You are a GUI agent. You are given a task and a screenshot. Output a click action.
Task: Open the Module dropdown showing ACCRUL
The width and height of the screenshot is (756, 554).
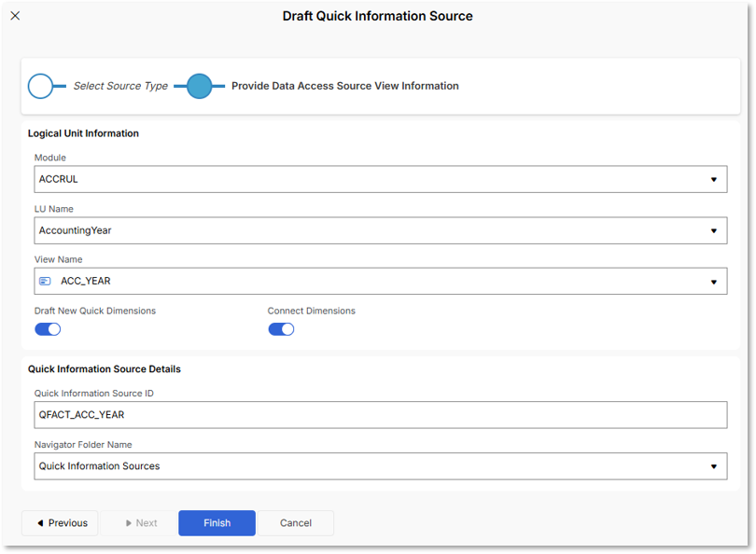click(x=381, y=179)
